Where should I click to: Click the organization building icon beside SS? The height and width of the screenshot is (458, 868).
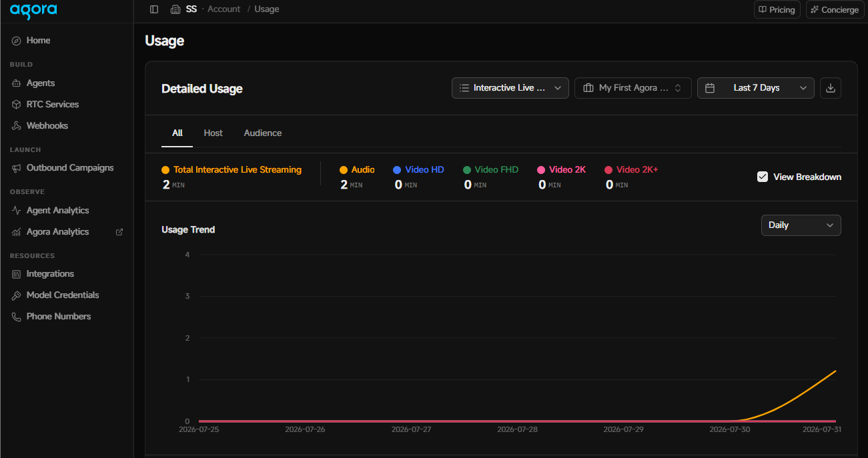coord(175,9)
